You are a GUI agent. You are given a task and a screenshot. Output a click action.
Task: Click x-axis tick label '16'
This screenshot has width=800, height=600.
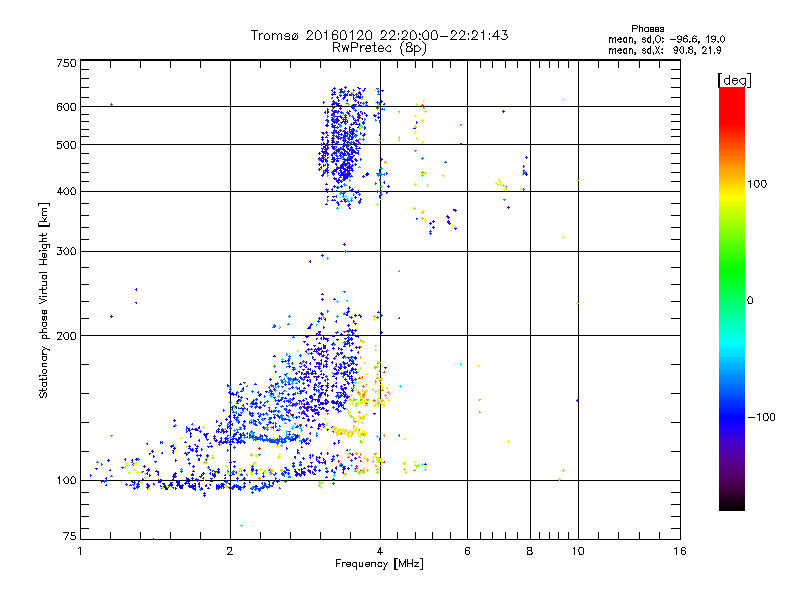[x=680, y=551]
